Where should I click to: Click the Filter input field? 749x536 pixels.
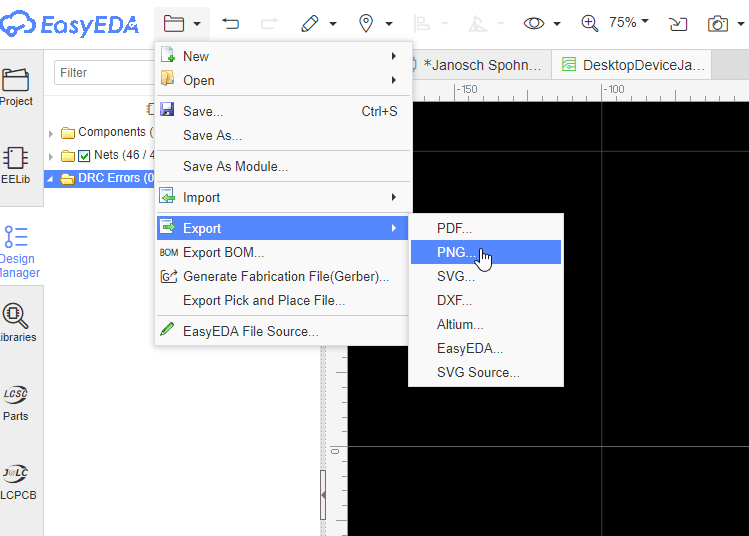[105, 73]
